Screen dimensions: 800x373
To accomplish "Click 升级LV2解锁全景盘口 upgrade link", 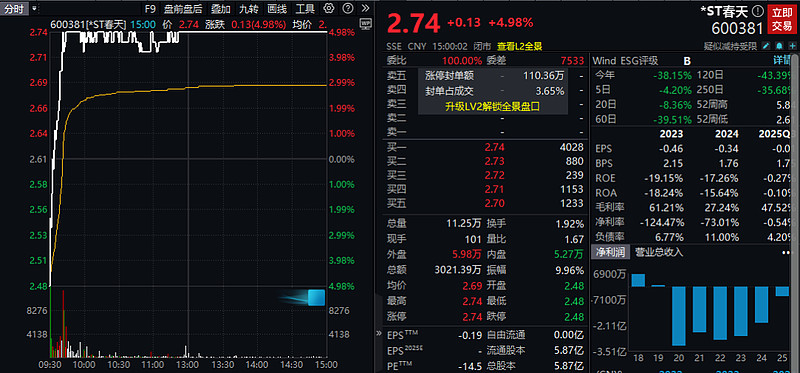I will tap(492, 107).
